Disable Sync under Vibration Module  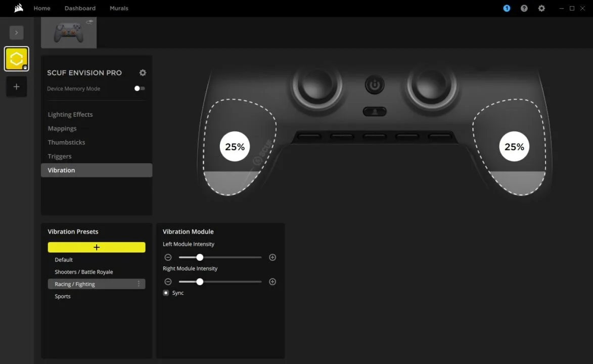166,293
